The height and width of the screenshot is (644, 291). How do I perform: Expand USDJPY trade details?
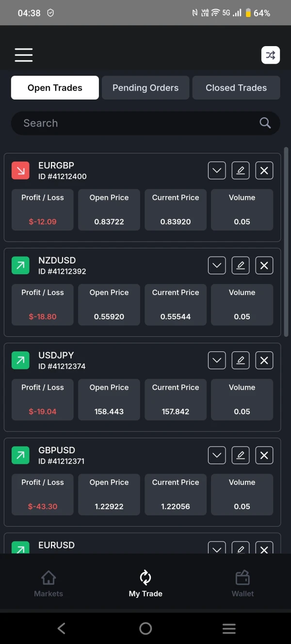217,361
